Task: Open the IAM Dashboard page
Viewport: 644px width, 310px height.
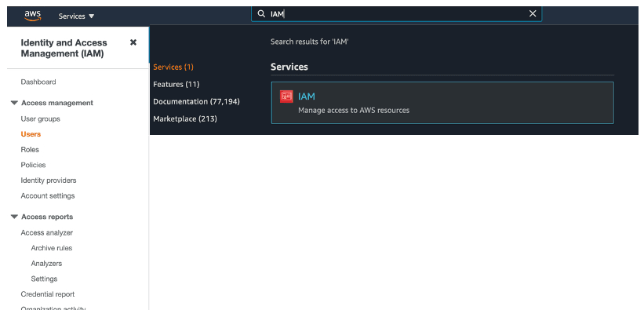Action: 38,82
